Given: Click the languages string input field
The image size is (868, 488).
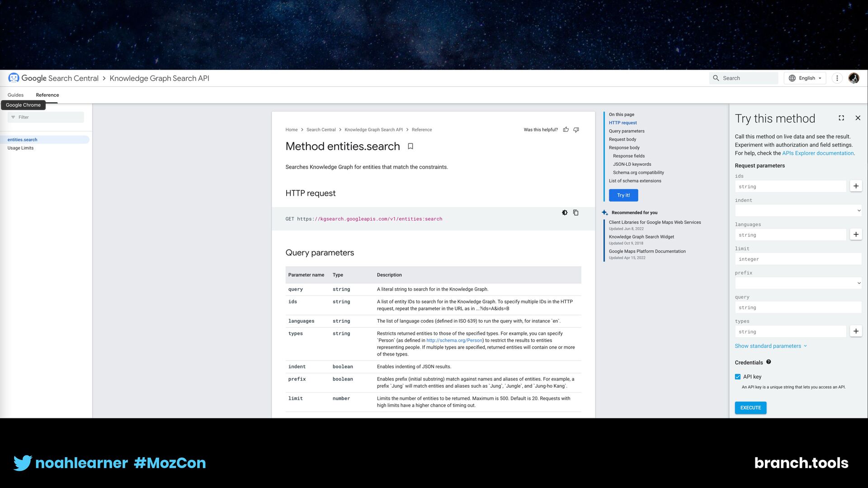Looking at the screenshot, I should [x=790, y=235].
